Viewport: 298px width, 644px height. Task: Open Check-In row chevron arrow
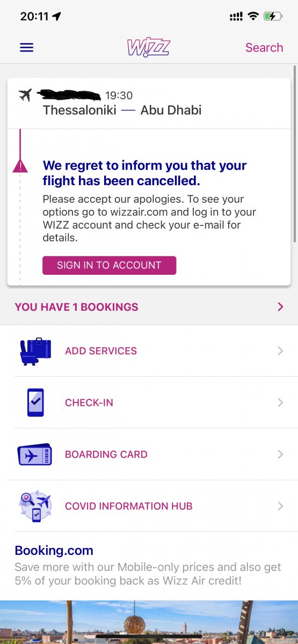coord(280,402)
